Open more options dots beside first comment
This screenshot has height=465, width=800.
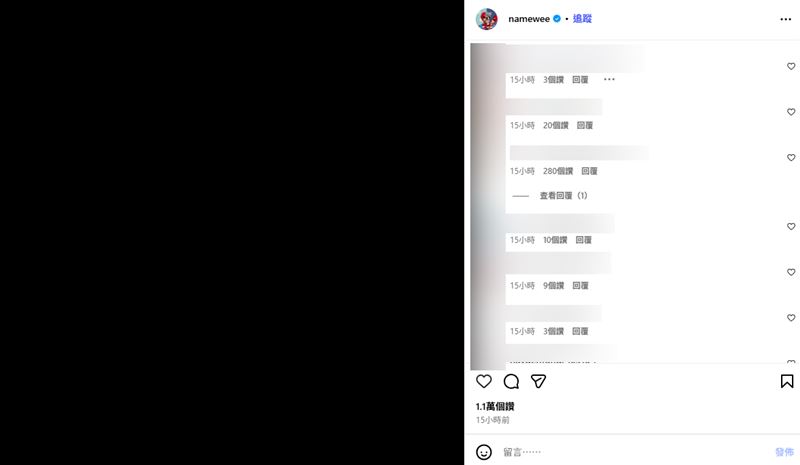(x=609, y=79)
